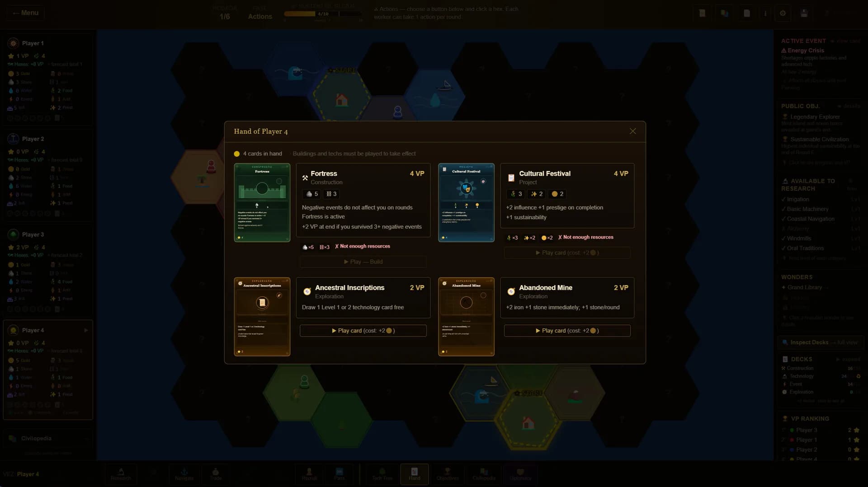
Task: Click the document page icon in top bar
Action: point(747,13)
